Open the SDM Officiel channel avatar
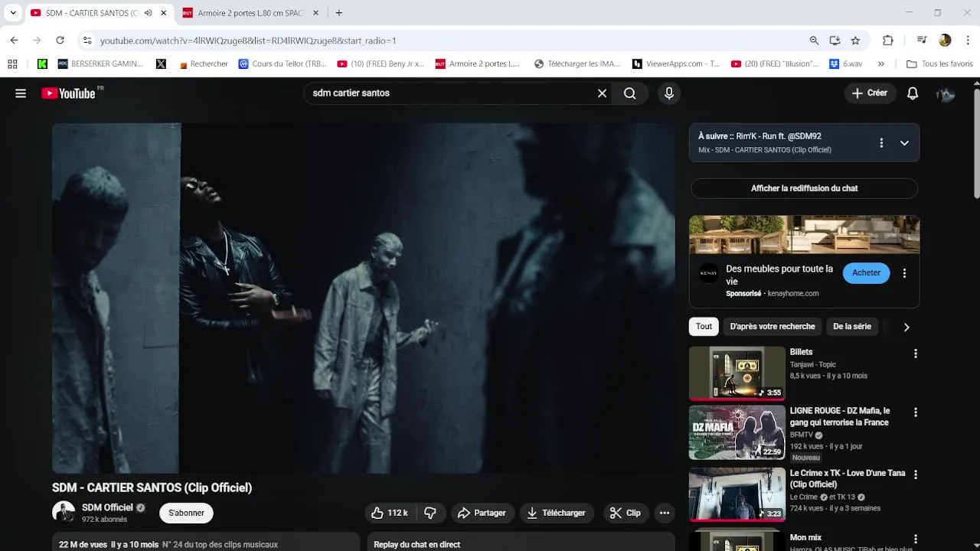The width and height of the screenshot is (980, 551). click(x=64, y=513)
